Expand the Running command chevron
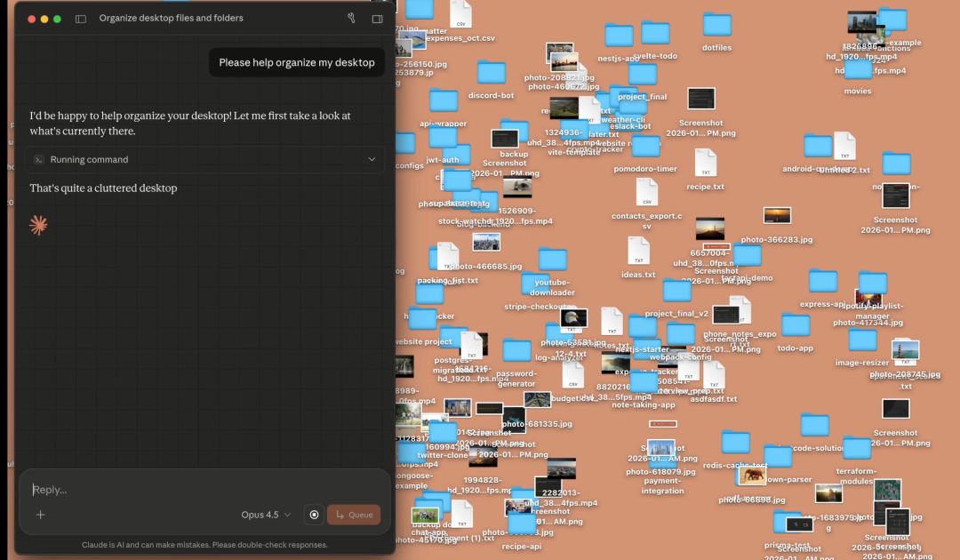 [x=372, y=160]
